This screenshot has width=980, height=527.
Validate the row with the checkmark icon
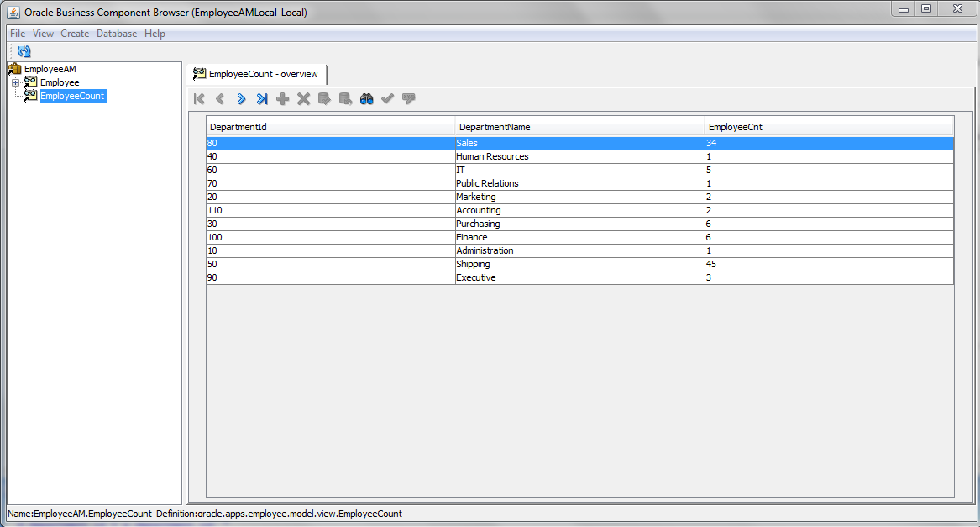387,98
